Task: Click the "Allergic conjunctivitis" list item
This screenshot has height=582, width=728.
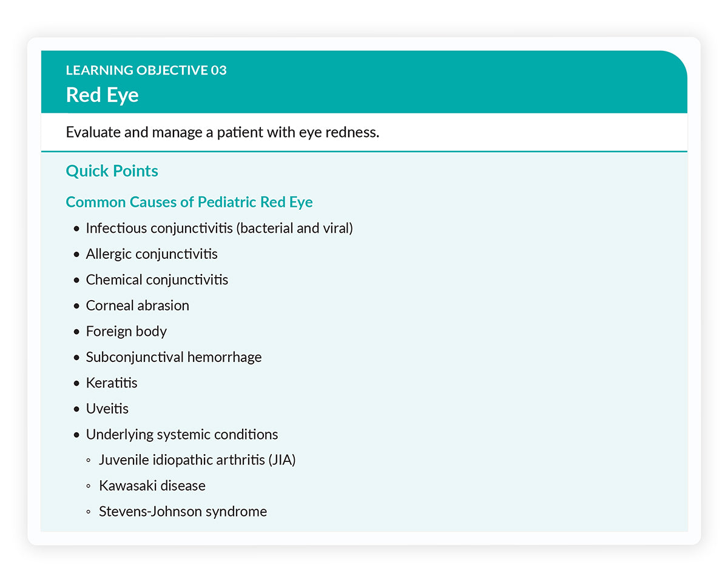Action: tap(152, 254)
